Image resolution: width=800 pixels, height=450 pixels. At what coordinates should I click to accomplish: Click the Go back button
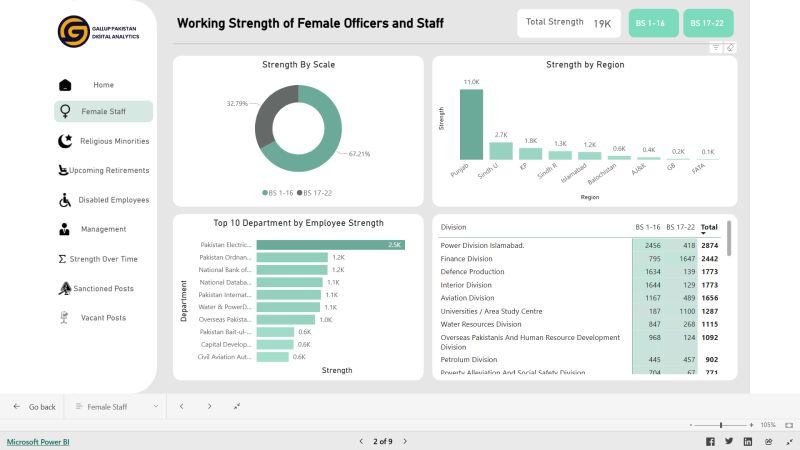click(33, 407)
